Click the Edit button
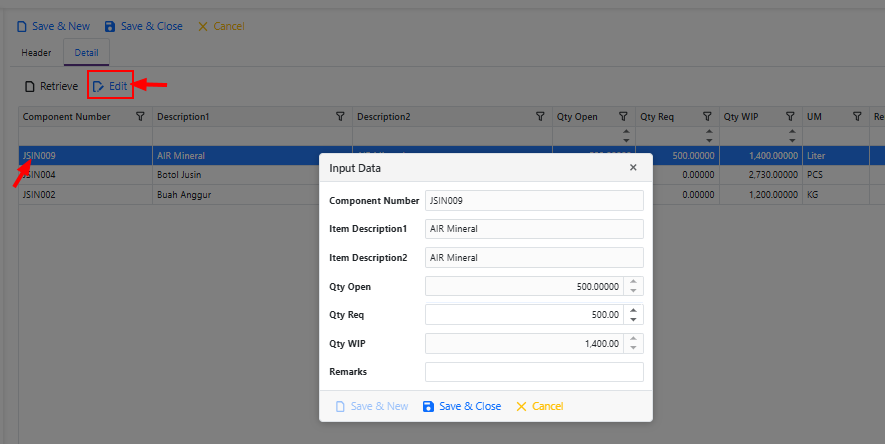 [110, 86]
